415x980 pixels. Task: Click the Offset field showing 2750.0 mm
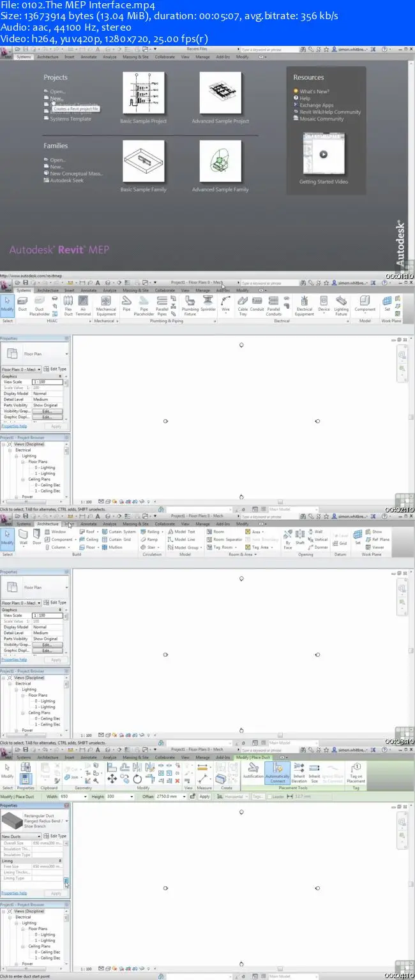click(171, 796)
